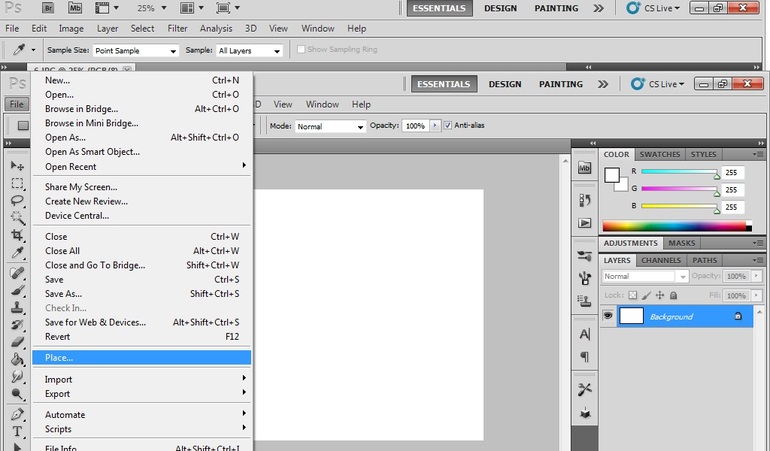770x451 pixels.
Task: Choose Place... from the File menu
Action: pyautogui.click(x=140, y=357)
